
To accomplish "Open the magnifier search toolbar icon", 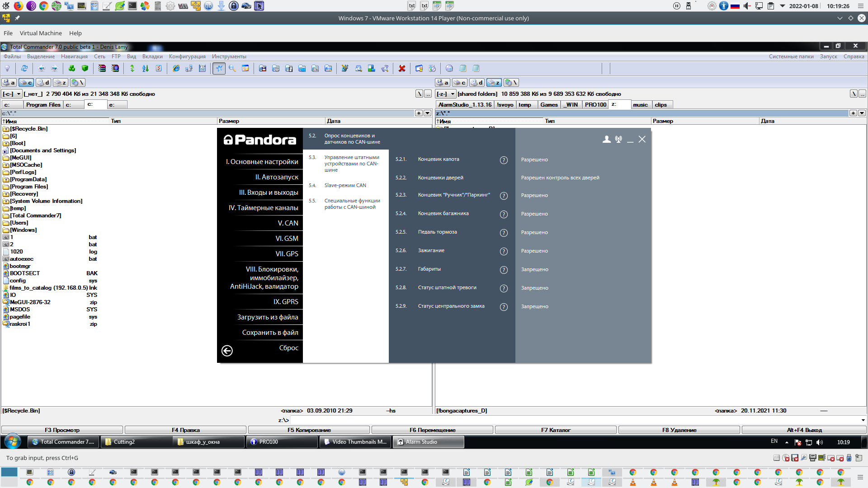I will point(232,68).
